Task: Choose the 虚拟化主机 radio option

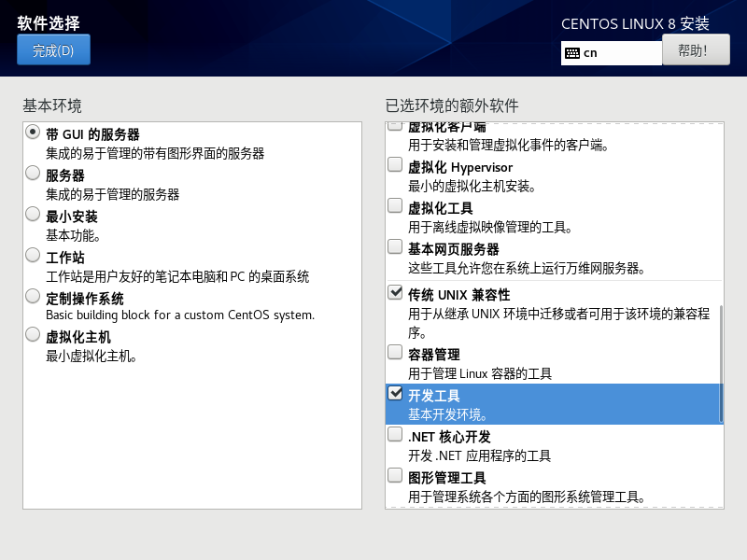Action: pos(33,334)
